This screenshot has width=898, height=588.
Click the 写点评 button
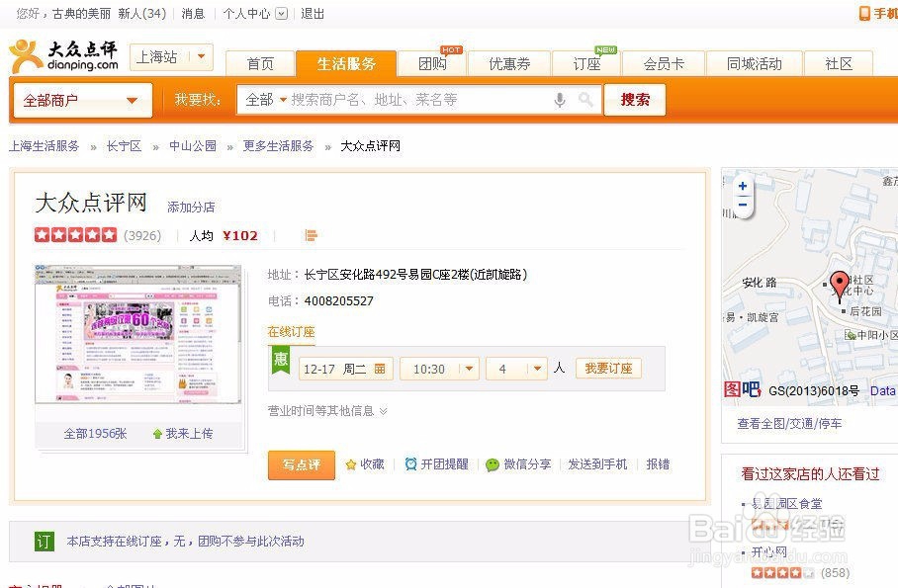(x=302, y=464)
